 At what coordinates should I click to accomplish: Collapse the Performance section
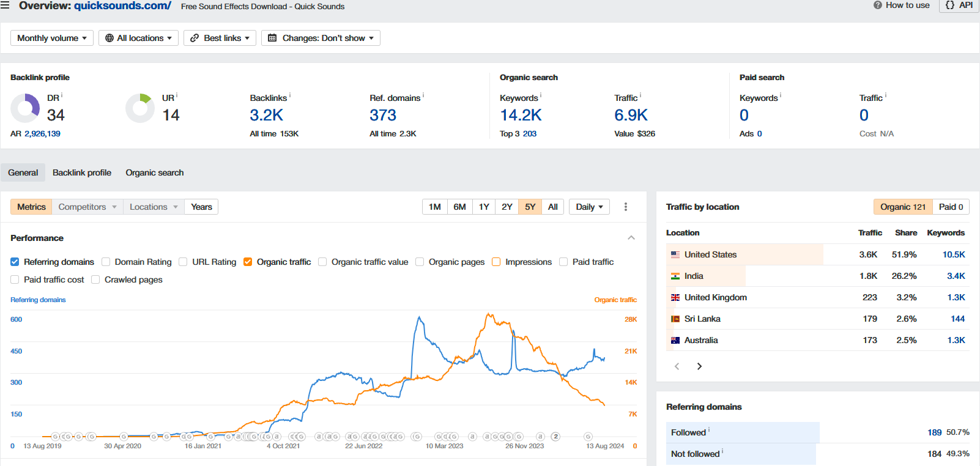pos(631,238)
